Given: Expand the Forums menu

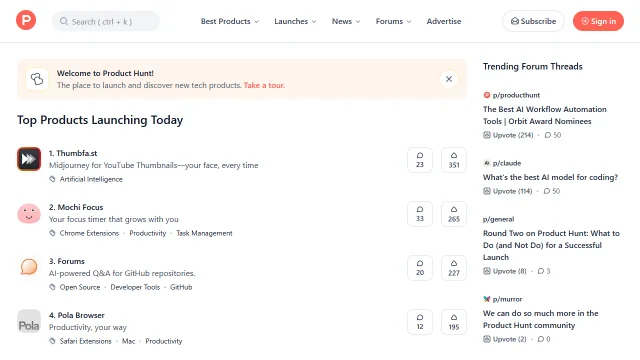Looking at the screenshot, I should [x=393, y=21].
